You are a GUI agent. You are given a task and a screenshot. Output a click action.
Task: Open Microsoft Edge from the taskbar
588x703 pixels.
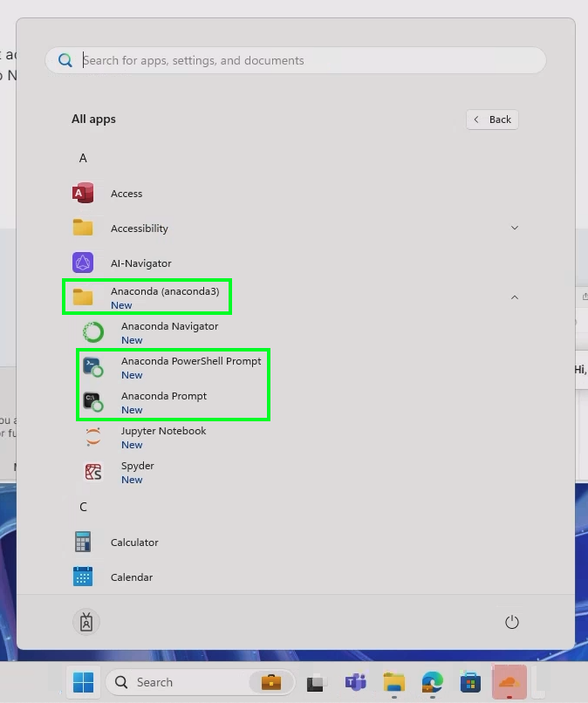tap(433, 682)
